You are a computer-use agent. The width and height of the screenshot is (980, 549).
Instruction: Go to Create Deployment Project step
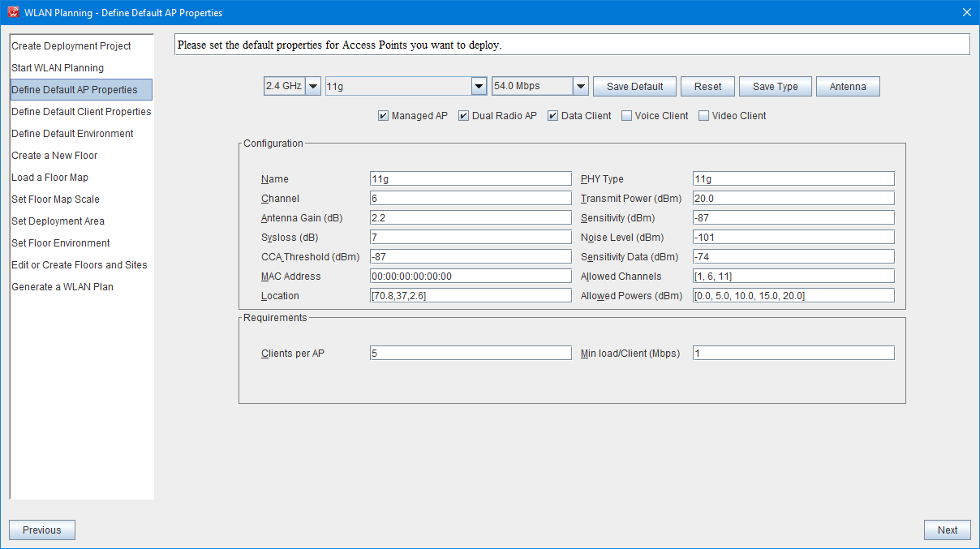(81, 46)
